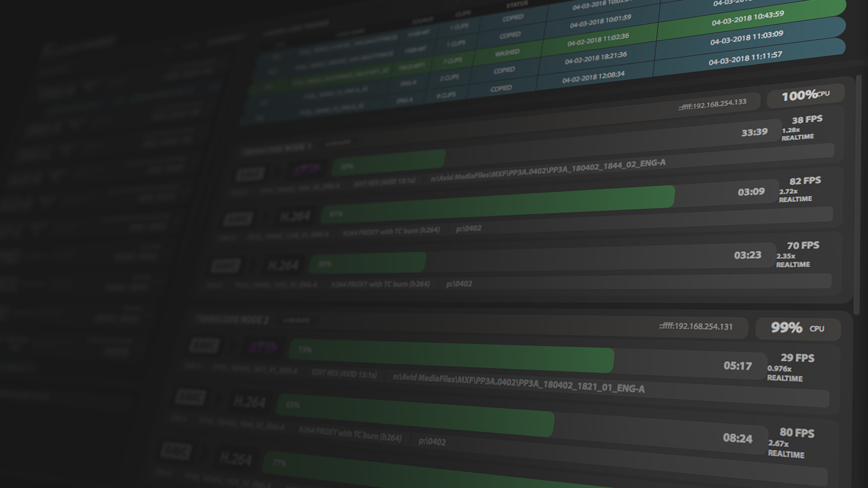
Task: Click the date 04-03-2018 10:01:59
Action: 600,21
